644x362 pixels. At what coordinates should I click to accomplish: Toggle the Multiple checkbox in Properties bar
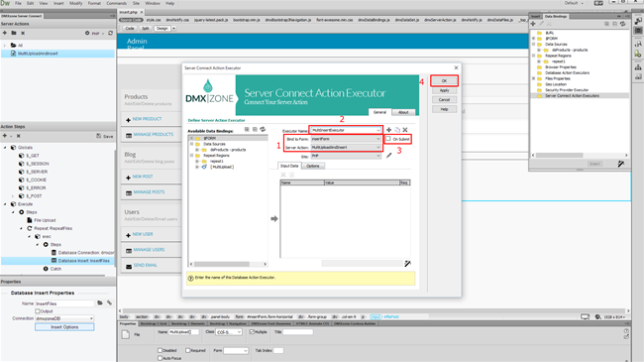coord(252,332)
